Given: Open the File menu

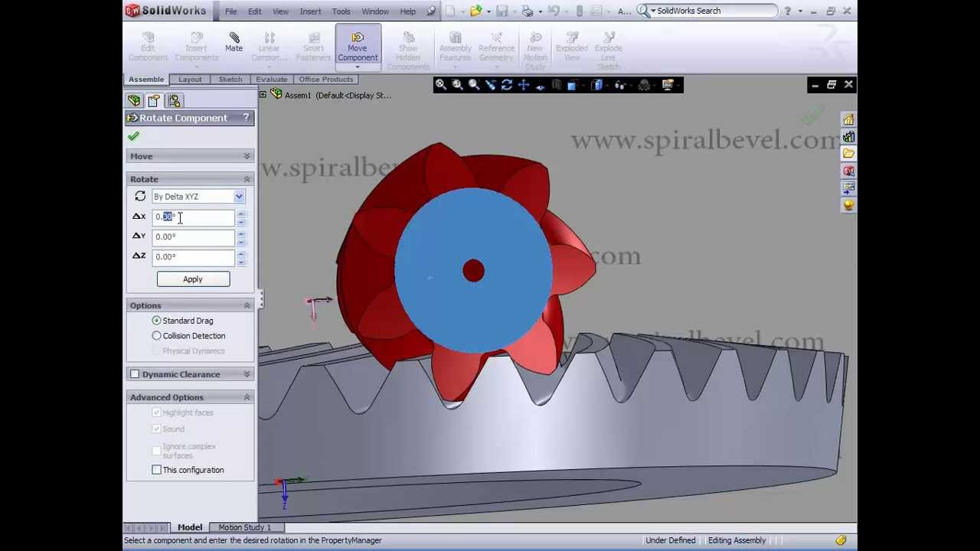Looking at the screenshot, I should click(230, 11).
